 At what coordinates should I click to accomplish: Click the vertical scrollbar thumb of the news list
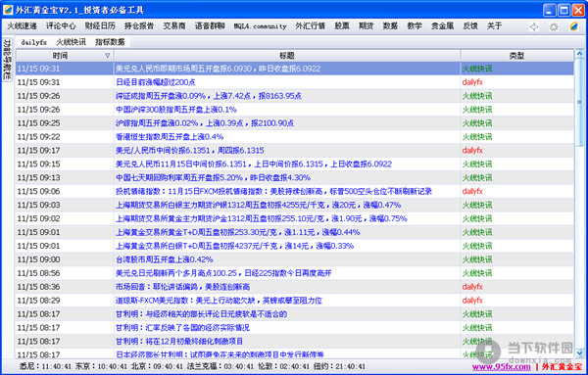point(579,102)
